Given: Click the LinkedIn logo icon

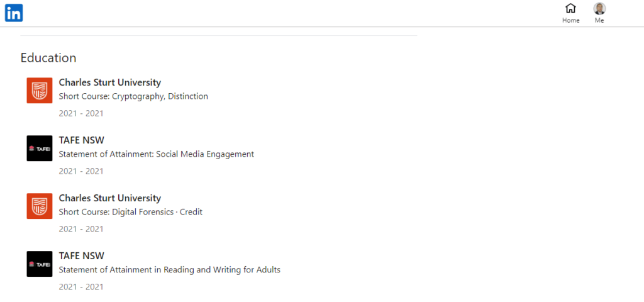Looking at the screenshot, I should [14, 13].
